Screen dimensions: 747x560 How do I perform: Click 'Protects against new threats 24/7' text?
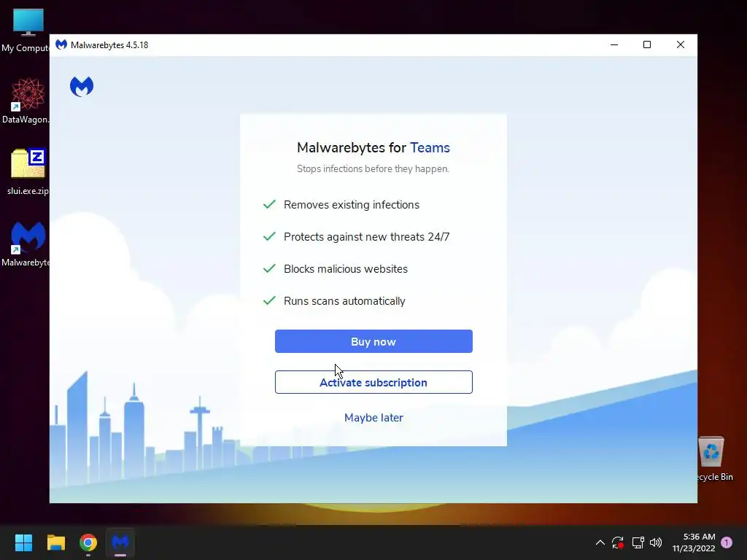pyautogui.click(x=366, y=237)
